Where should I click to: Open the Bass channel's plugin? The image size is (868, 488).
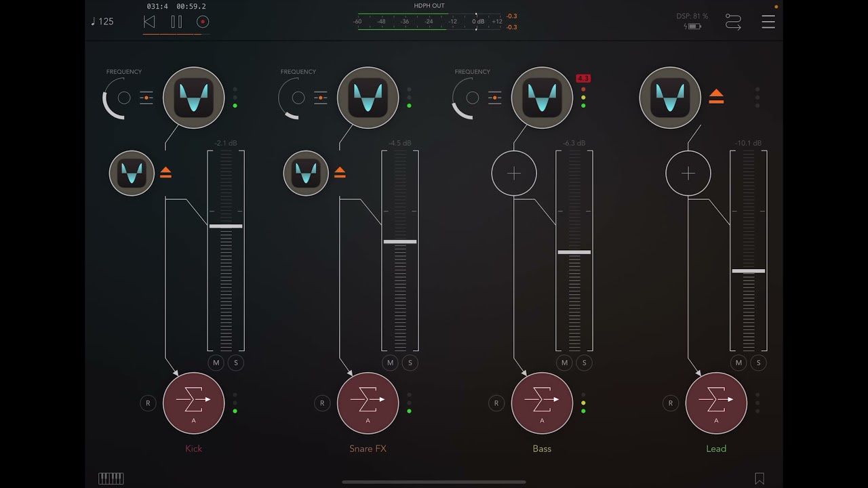(542, 98)
